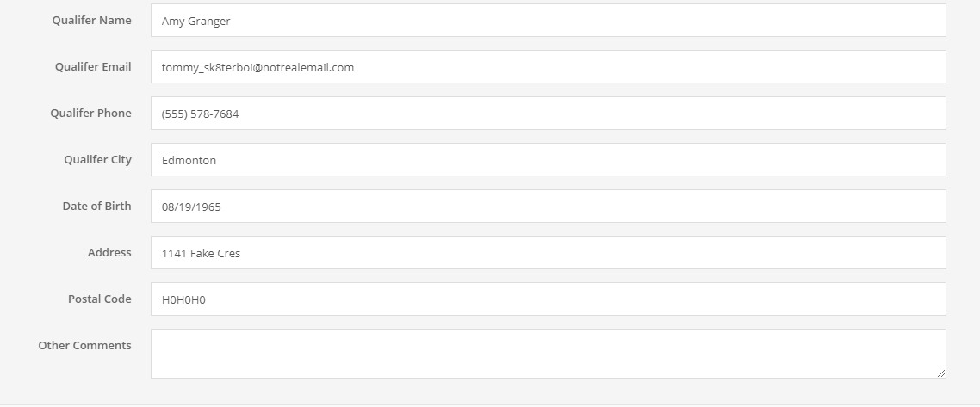Image resolution: width=980 pixels, height=407 pixels.
Task: Click the "Other Comments" label
Action: click(84, 345)
